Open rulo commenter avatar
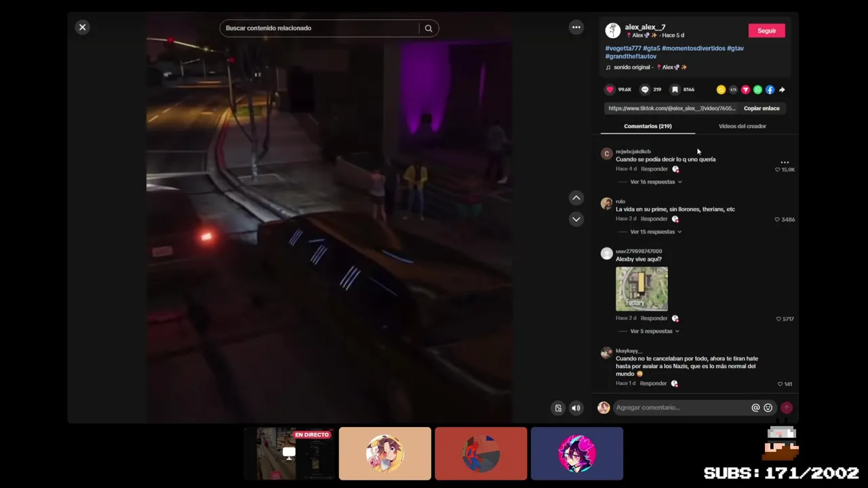Viewport: 868px width, 488px height. (x=606, y=203)
